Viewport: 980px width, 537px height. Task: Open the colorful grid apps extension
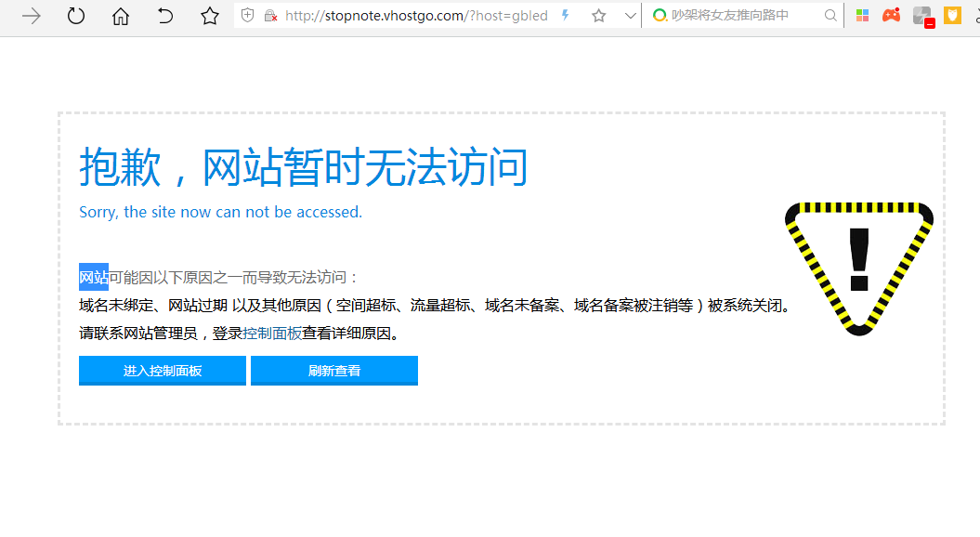click(862, 16)
